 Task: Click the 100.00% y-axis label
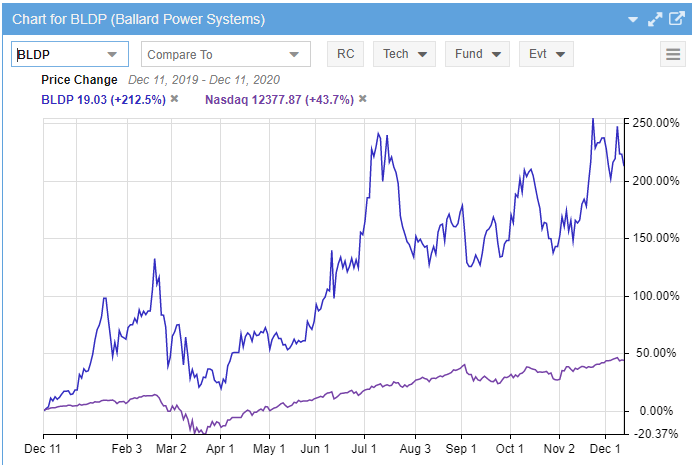point(656,296)
